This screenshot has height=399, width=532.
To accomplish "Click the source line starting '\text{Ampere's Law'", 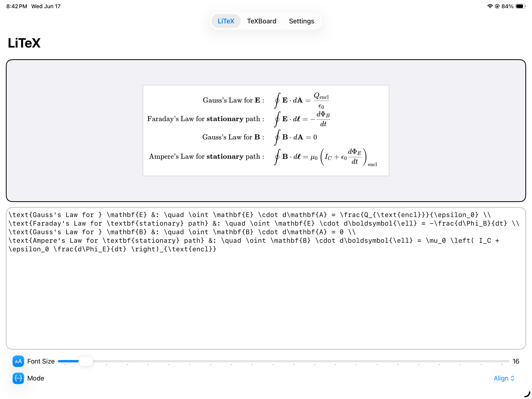I will [x=254, y=240].
